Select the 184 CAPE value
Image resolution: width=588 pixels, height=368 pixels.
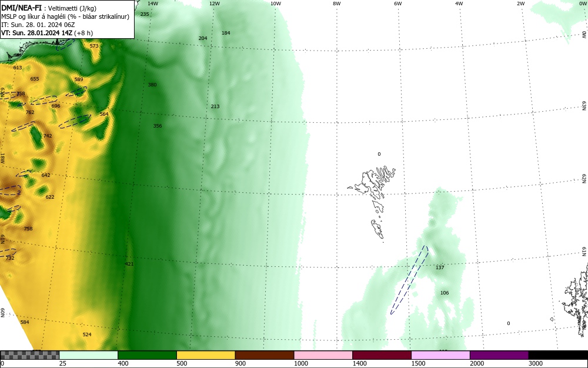(226, 33)
